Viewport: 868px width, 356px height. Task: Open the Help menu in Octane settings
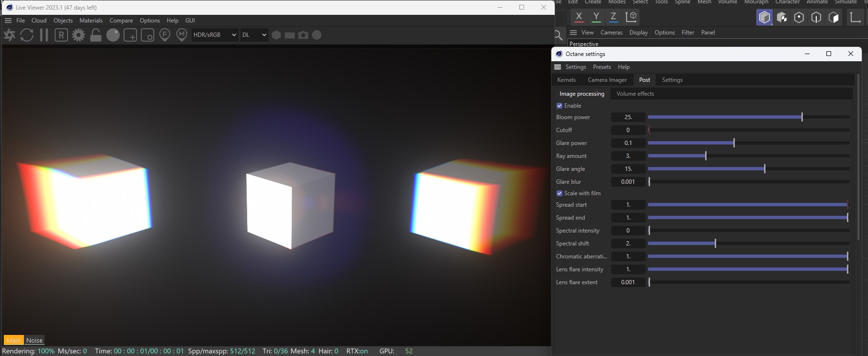click(624, 67)
